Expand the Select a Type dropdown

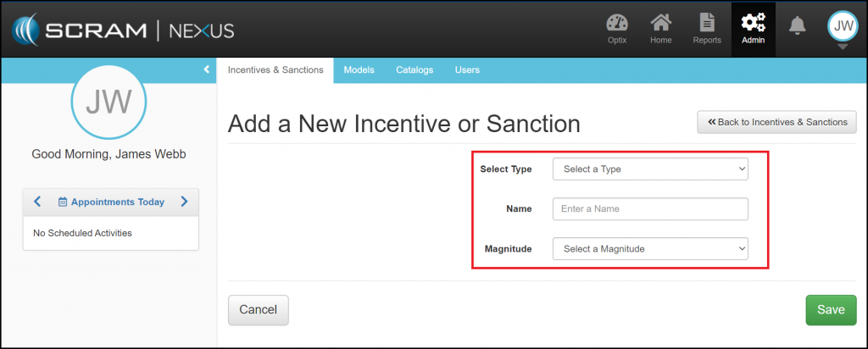pyautogui.click(x=650, y=169)
